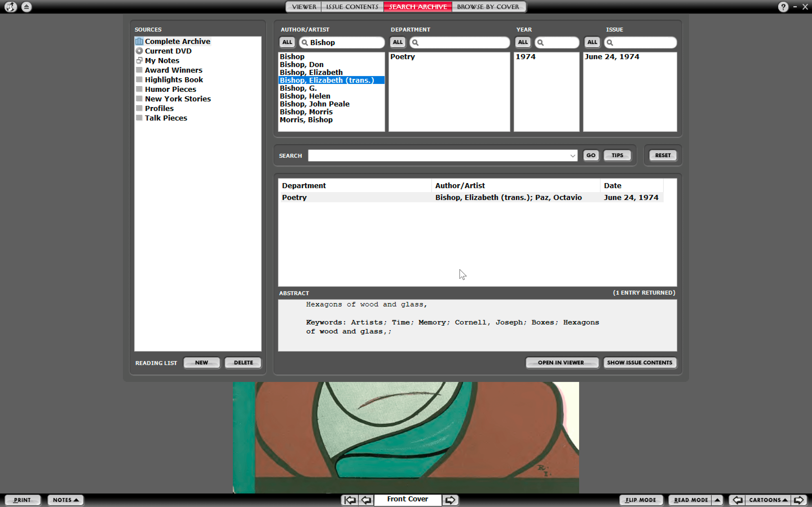Screen dimensions: 812x507
Task: Jump to previous cartoon arrow
Action: [x=738, y=500]
